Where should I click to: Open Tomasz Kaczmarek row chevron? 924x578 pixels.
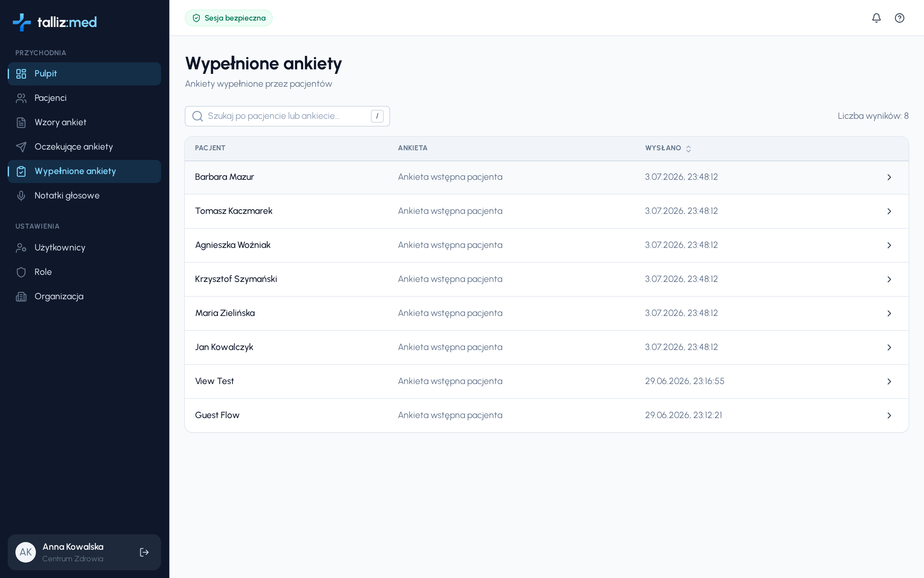coord(889,211)
